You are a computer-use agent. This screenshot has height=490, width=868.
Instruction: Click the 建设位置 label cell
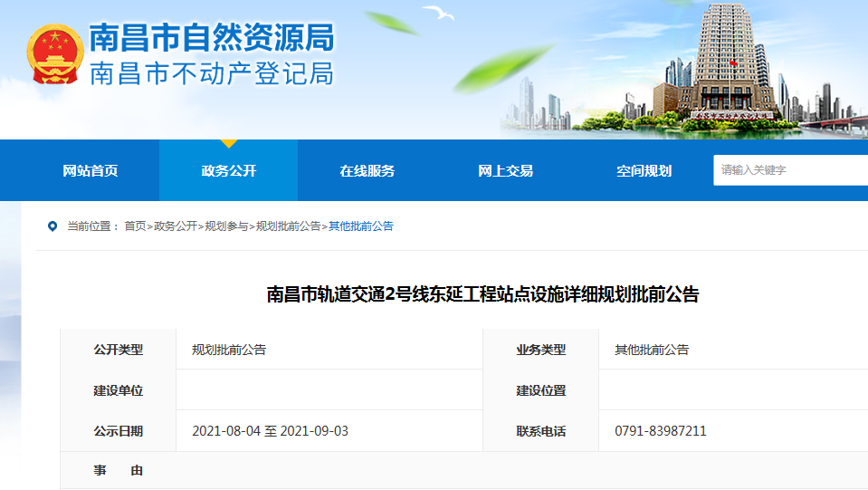point(541,390)
